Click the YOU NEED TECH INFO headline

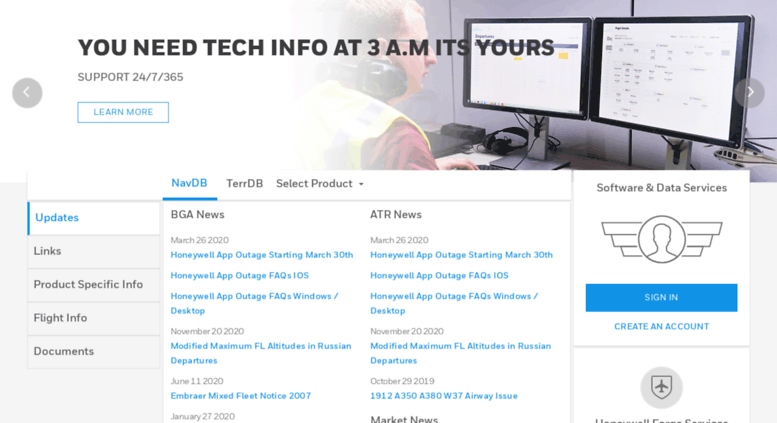[316, 48]
